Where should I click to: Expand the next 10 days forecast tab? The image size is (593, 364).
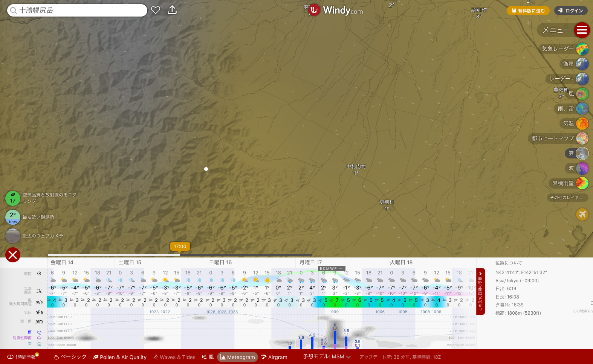[480, 291]
